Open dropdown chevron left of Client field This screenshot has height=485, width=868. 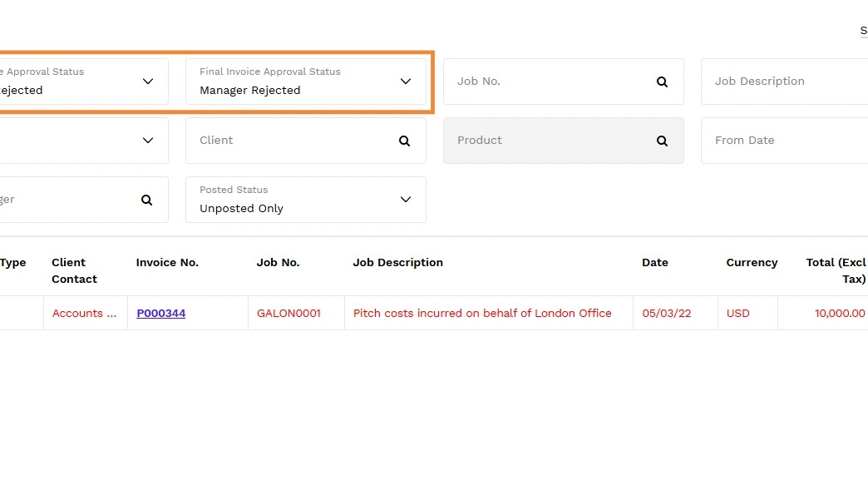point(147,141)
